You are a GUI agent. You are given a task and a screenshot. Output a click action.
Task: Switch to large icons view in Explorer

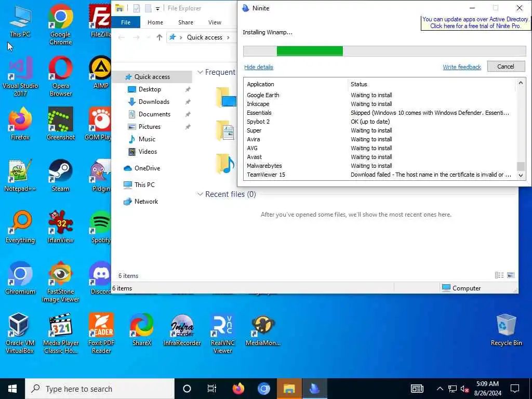[511, 275]
